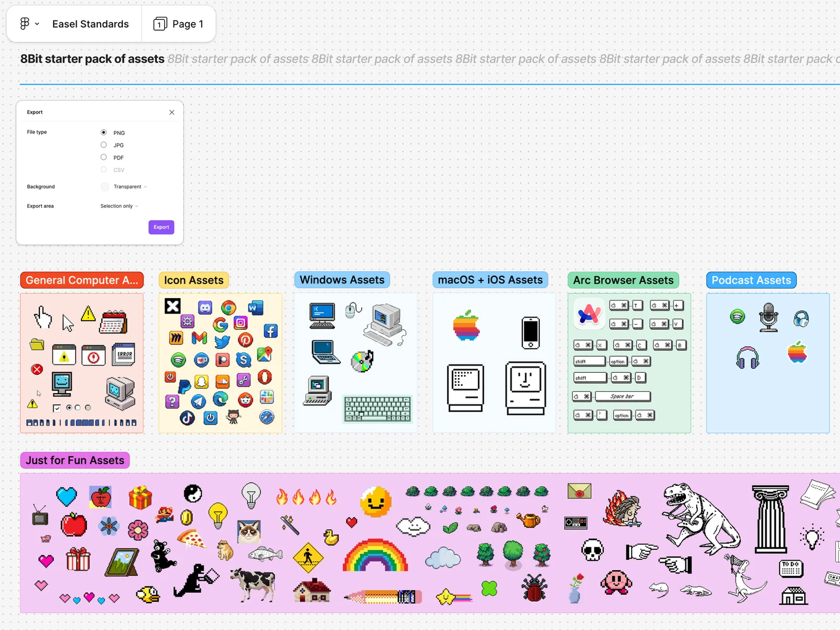Select the microphone icon in Podcast Assets
This screenshot has width=840, height=630.
[x=769, y=317]
